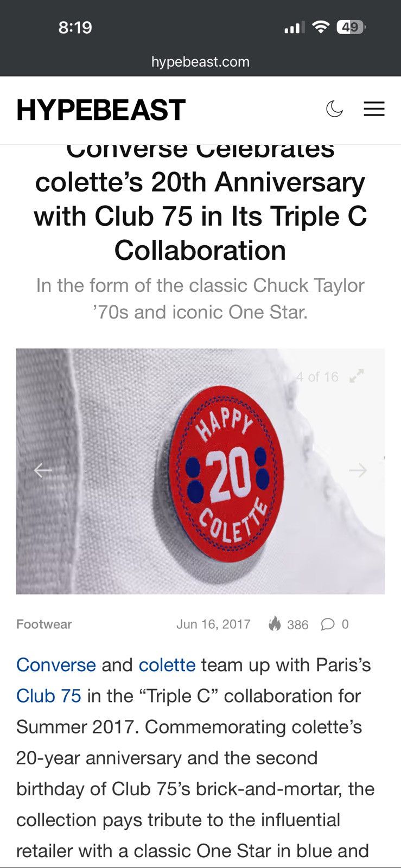Tap the cellular signal bars
The height and width of the screenshot is (868, 401).
coord(295,27)
